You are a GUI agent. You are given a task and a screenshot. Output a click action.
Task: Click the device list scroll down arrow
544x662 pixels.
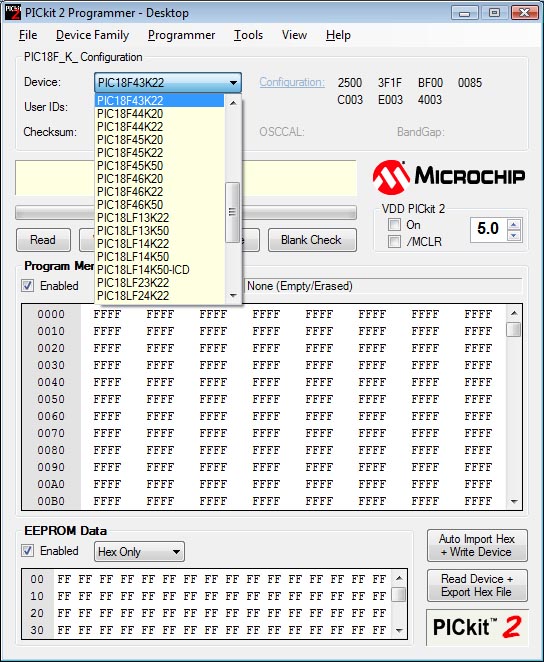[x=233, y=295]
